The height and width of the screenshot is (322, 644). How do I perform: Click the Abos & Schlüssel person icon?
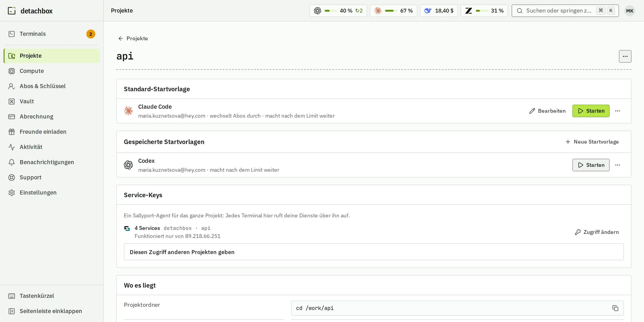coord(12,86)
